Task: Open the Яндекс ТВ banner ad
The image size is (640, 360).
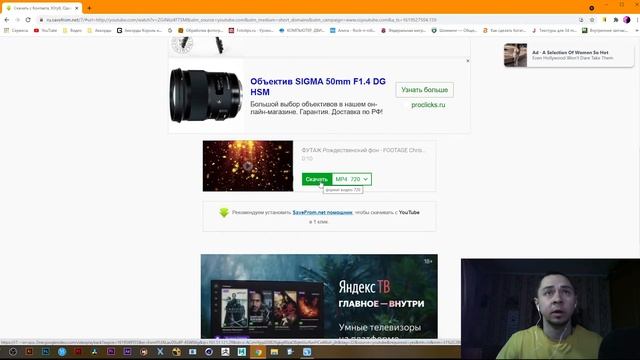Action: pyautogui.click(x=319, y=296)
